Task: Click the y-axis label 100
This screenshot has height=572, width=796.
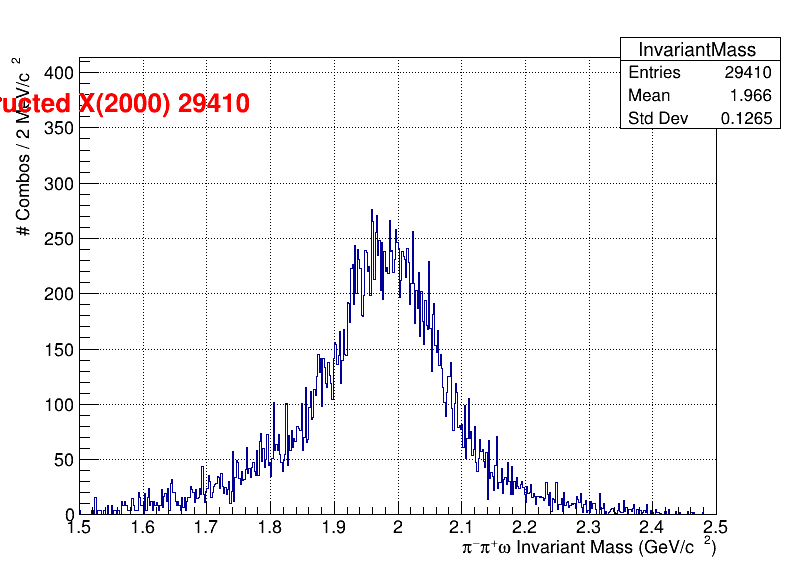Action: pos(59,405)
